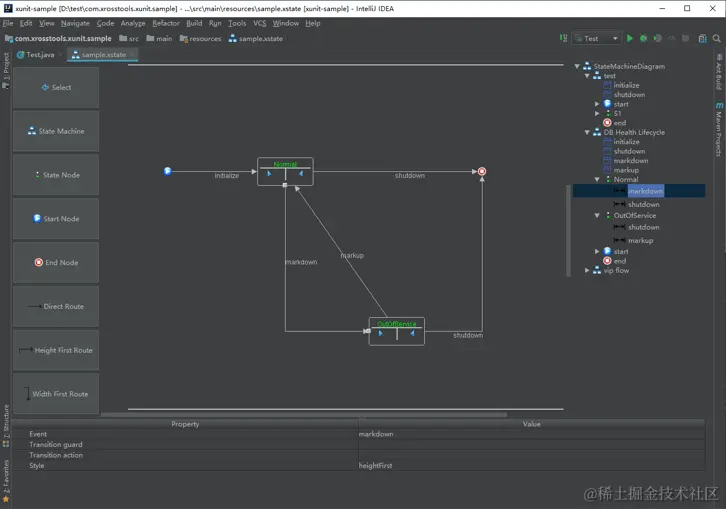
Task: Select the end item under test
Action: click(620, 123)
